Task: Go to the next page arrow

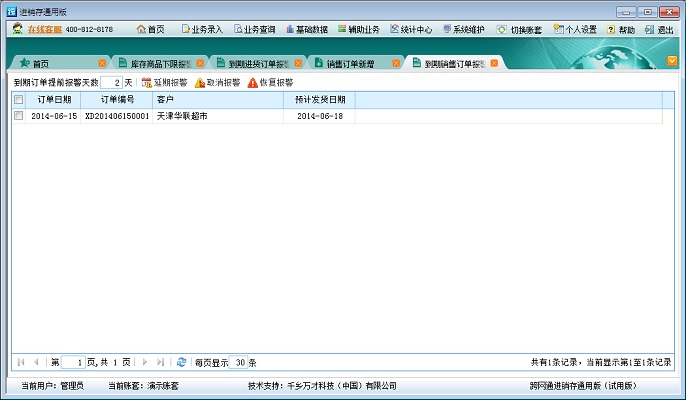Action: (144, 362)
